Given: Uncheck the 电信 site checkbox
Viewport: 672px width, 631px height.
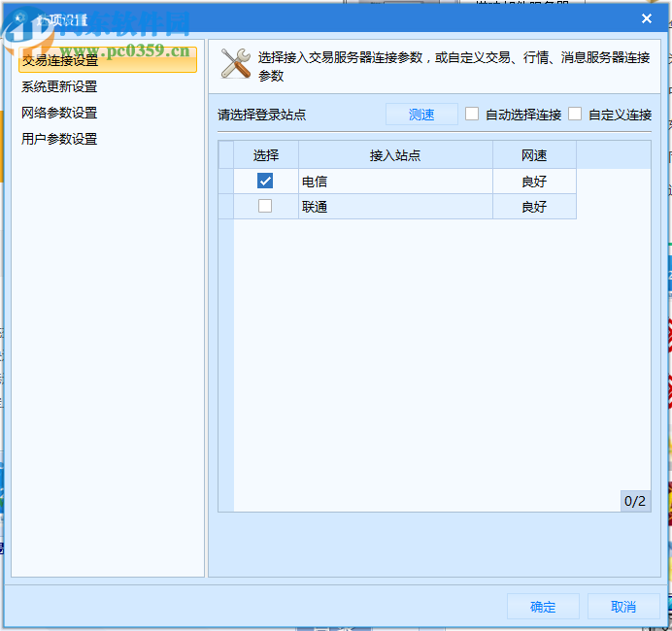Looking at the screenshot, I should point(265,181).
